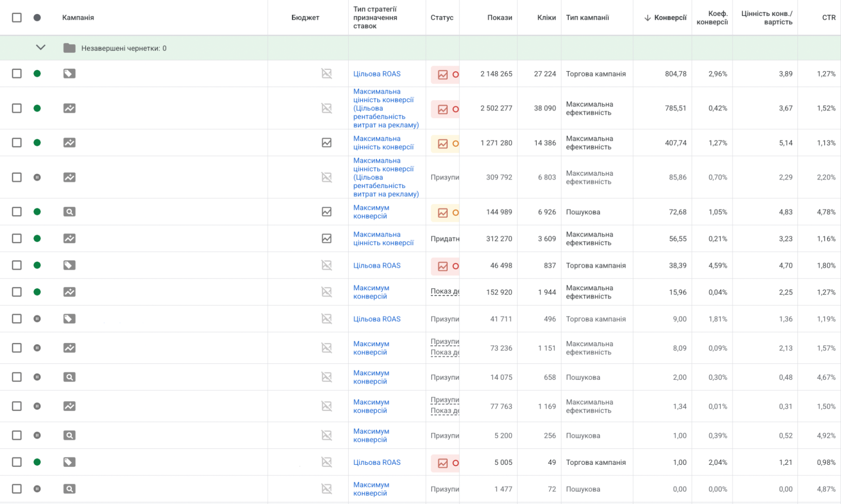Image resolution: width=841 pixels, height=504 pixels.
Task: Click crossed-out budget icon in 5 005 row
Action: tap(326, 462)
